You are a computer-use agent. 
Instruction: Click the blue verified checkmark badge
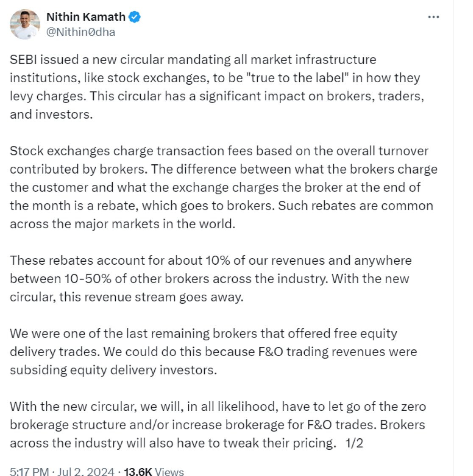(x=135, y=17)
